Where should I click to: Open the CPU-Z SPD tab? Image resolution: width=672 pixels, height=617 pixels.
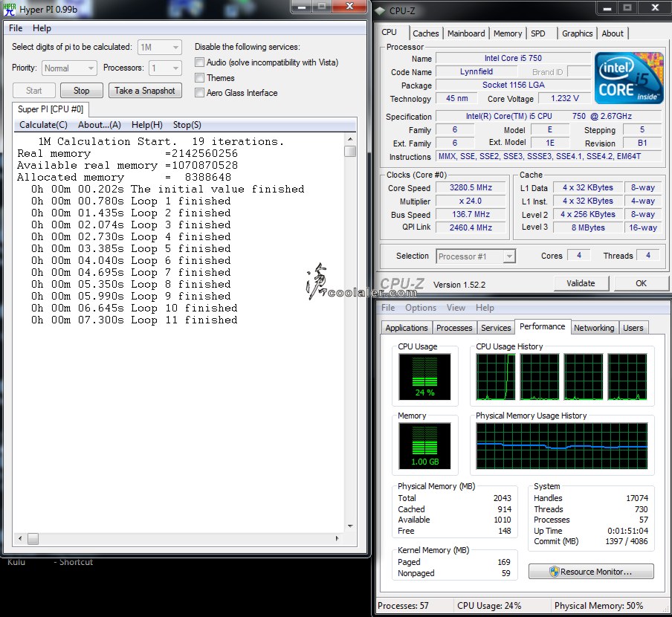pyautogui.click(x=538, y=33)
